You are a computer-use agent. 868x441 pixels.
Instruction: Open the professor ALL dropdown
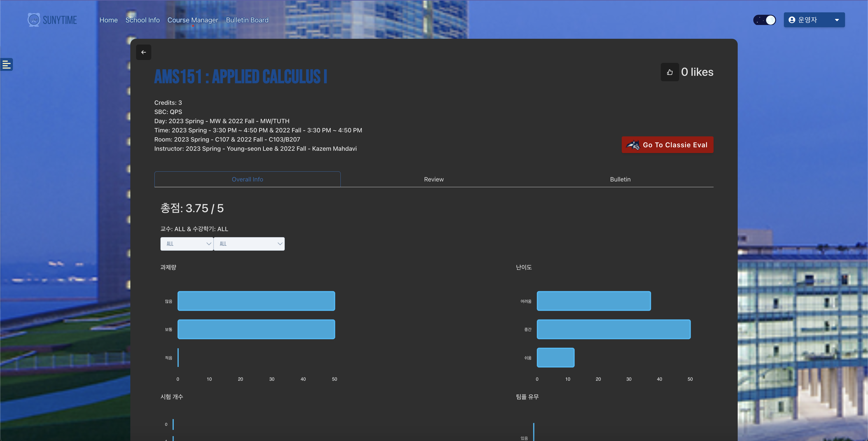pos(187,244)
